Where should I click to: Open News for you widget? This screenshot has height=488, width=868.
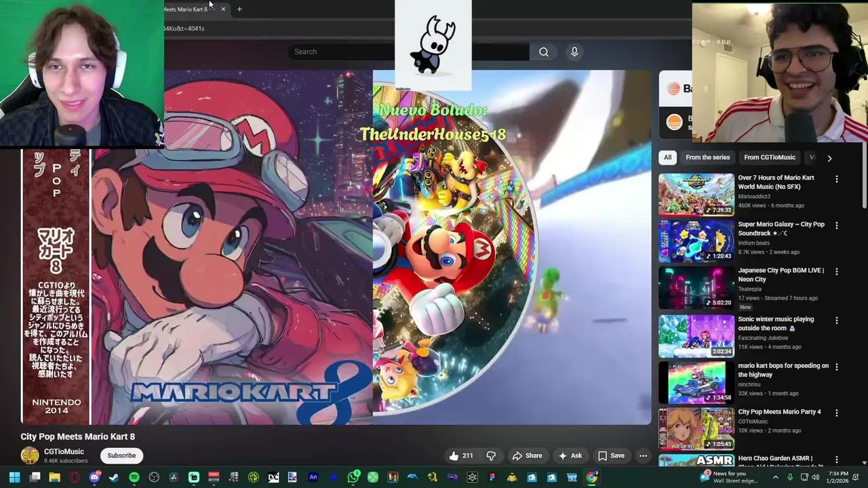(730, 477)
